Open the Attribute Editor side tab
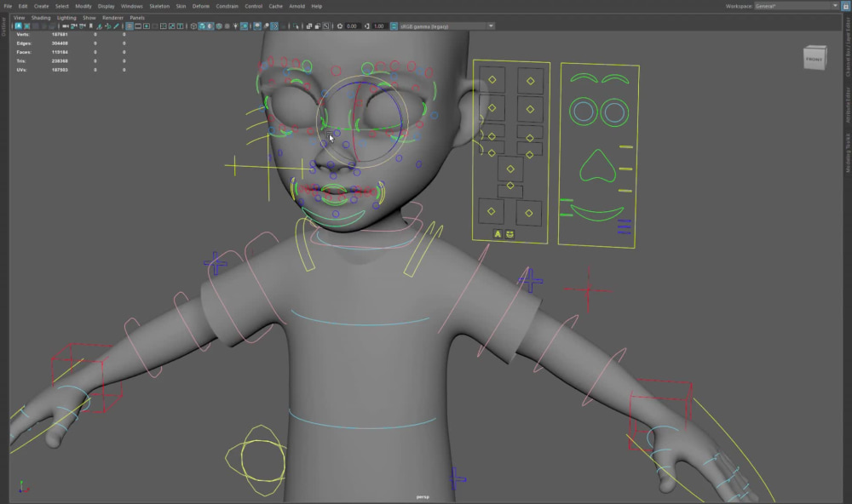 (x=848, y=104)
